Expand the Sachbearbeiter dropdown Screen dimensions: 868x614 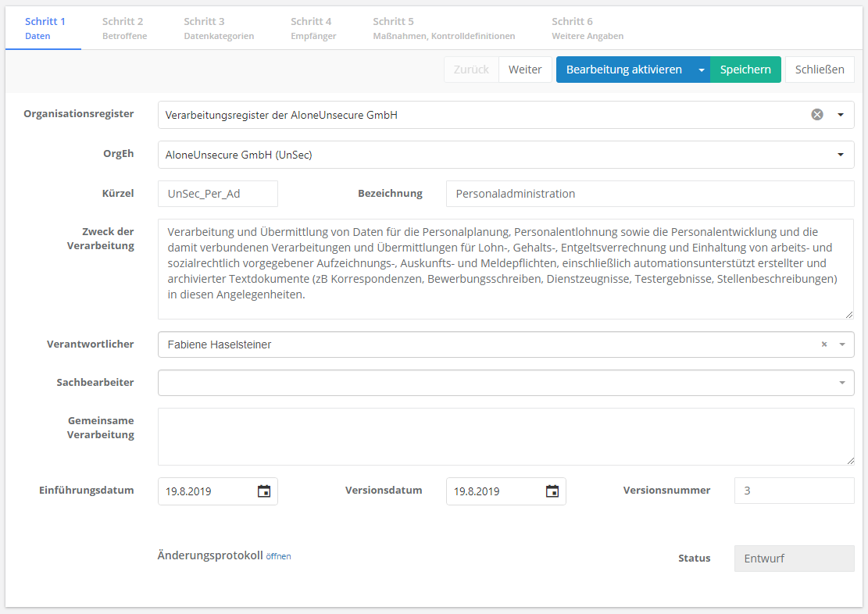pyautogui.click(x=842, y=383)
